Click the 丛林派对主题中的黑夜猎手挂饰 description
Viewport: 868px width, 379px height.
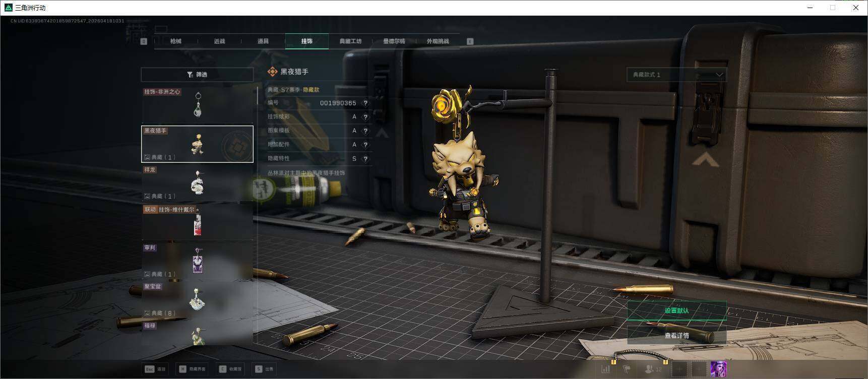(x=306, y=173)
